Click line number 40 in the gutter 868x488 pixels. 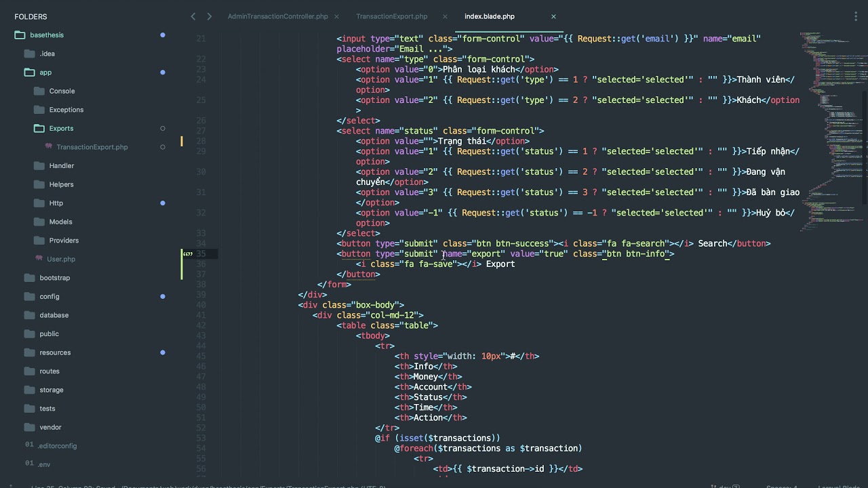click(x=201, y=305)
